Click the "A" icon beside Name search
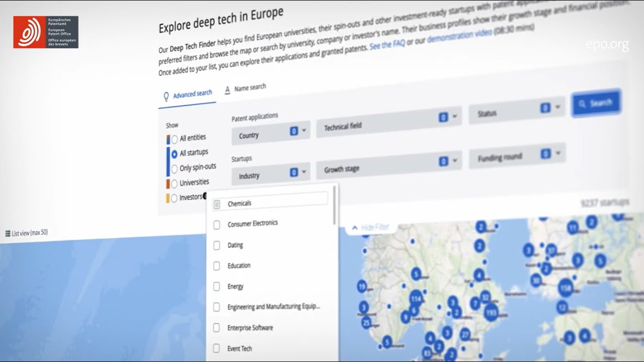This screenshot has height=362, width=644. 226,89
